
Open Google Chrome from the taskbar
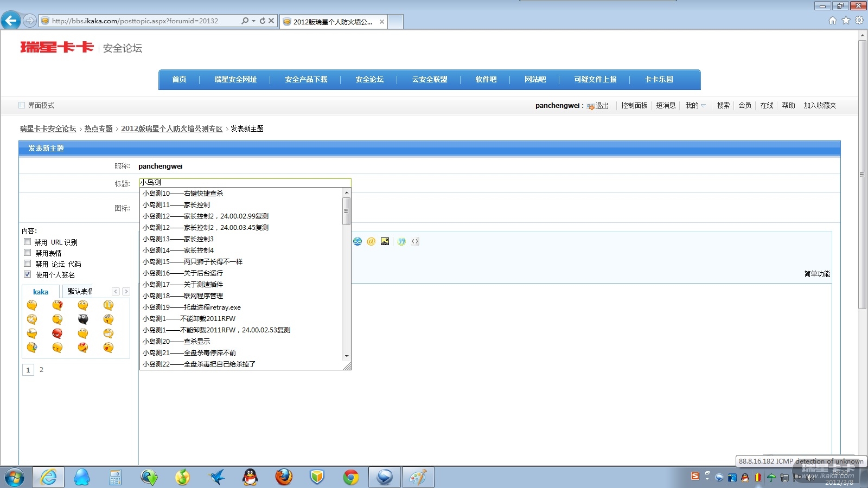coord(351,477)
